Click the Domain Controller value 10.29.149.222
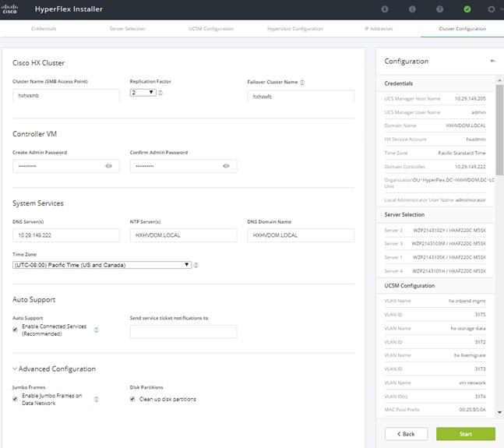This screenshot has width=504, height=448. pyautogui.click(x=470, y=167)
